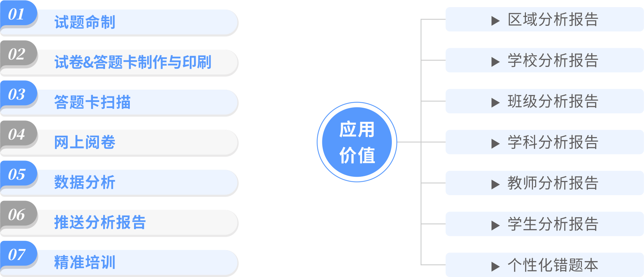The height and width of the screenshot is (277, 644).
Task: Click the 应用价值 center circle
Action: click(x=357, y=142)
